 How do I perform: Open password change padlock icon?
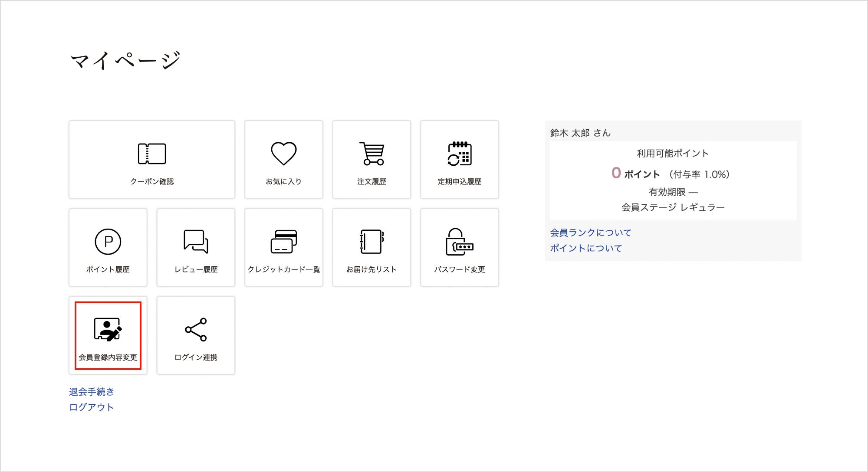tap(459, 242)
